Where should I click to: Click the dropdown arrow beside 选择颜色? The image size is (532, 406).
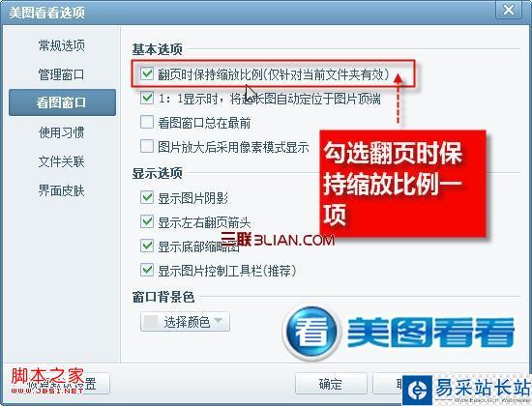click(x=219, y=321)
